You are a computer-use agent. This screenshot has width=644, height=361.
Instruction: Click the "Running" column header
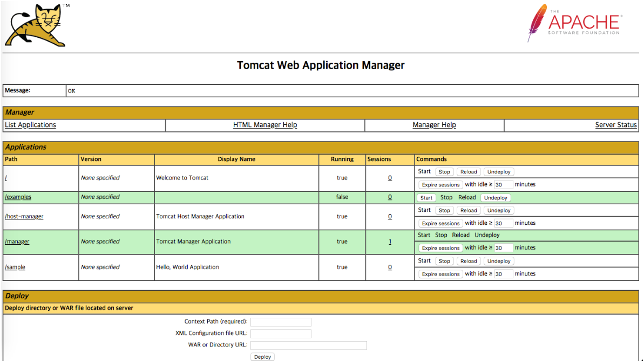(x=342, y=159)
